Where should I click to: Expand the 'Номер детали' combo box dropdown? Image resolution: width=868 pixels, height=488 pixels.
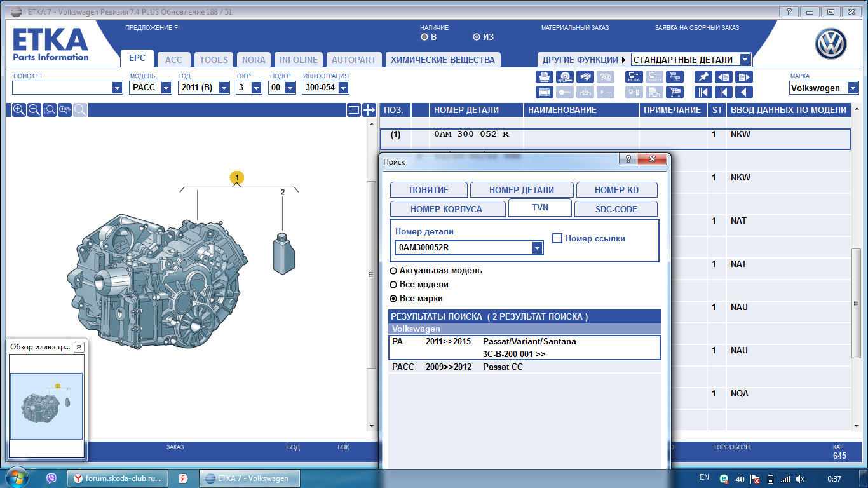(x=538, y=248)
